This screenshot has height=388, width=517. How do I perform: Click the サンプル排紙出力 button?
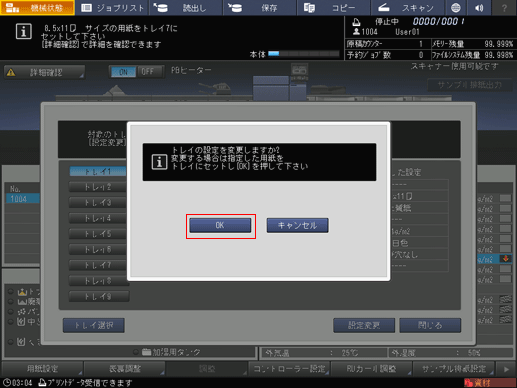[470, 85]
